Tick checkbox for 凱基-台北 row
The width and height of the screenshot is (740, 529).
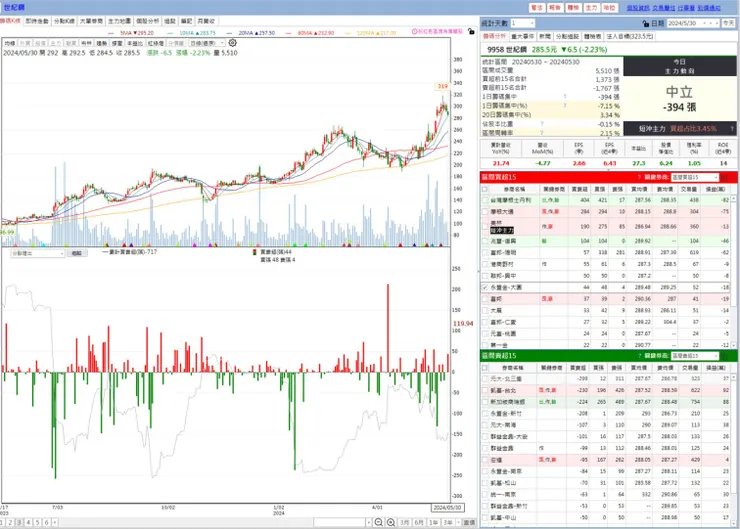click(x=485, y=391)
